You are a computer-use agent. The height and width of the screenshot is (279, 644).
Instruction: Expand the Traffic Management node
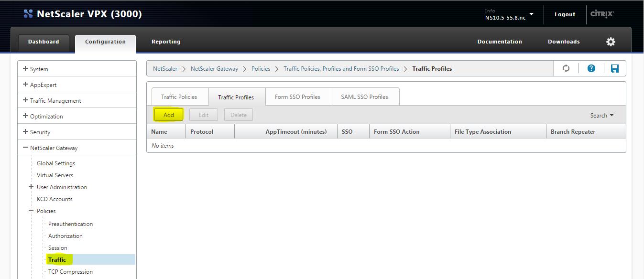pos(25,100)
